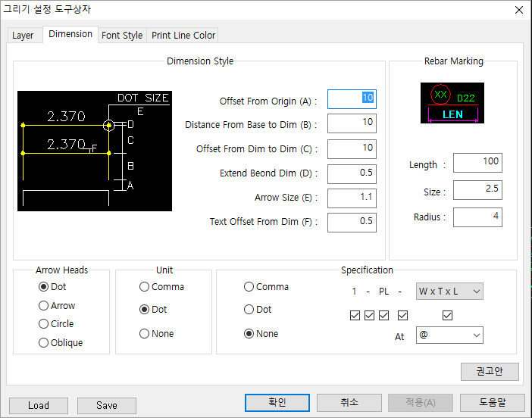
Task: Toggle the checkbox under specification number 1
Action: [x=355, y=316]
